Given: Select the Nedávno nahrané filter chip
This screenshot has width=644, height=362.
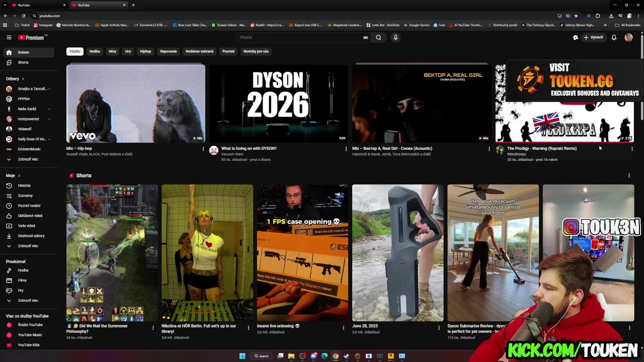Looking at the screenshot, I should click(199, 51).
